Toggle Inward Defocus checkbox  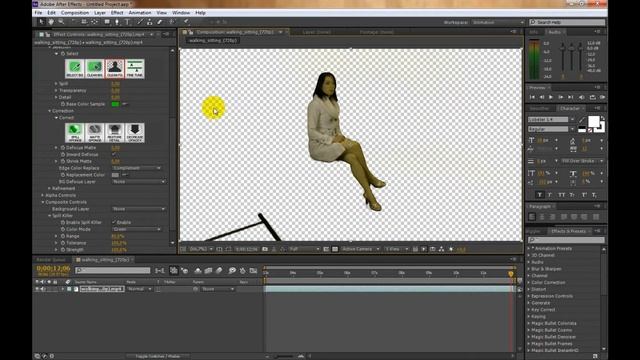[114, 155]
